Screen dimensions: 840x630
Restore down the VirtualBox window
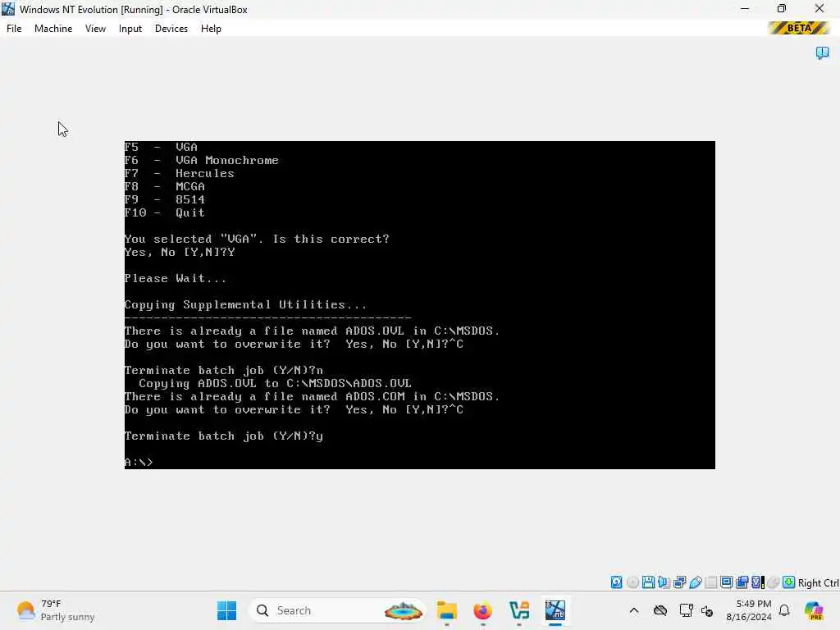coord(782,8)
